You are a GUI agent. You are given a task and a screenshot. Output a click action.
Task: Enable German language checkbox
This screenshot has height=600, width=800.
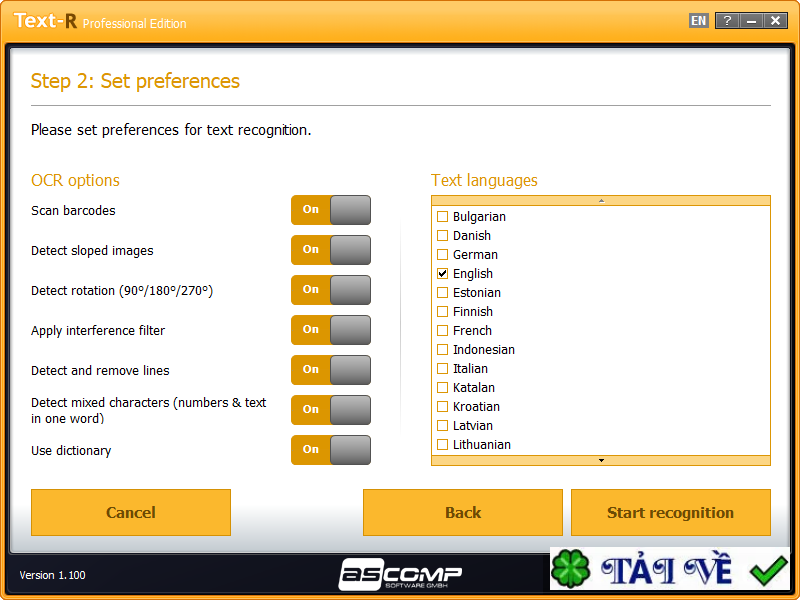tap(442, 254)
